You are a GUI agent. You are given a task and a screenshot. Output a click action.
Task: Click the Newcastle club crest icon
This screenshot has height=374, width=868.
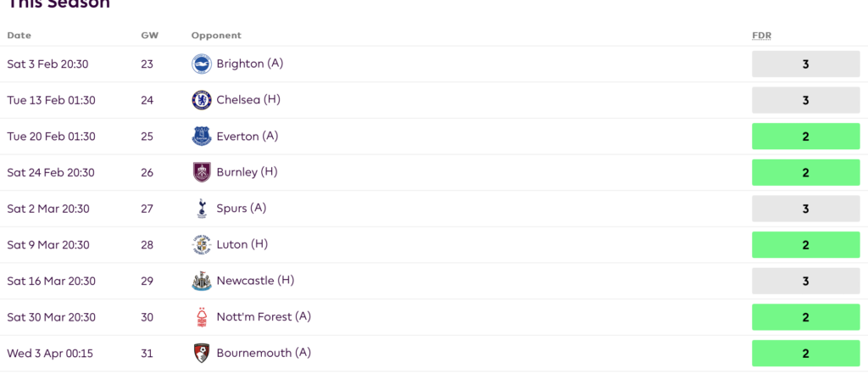202,281
